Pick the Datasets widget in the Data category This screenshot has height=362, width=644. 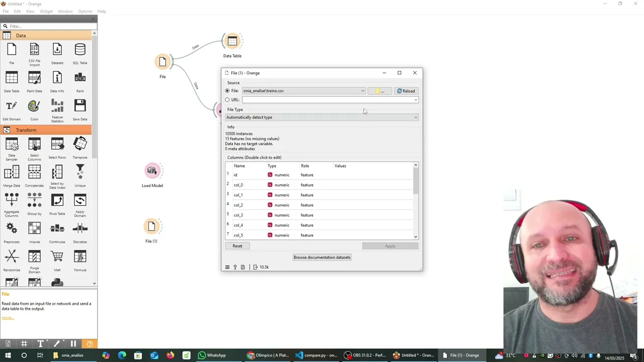57,54
